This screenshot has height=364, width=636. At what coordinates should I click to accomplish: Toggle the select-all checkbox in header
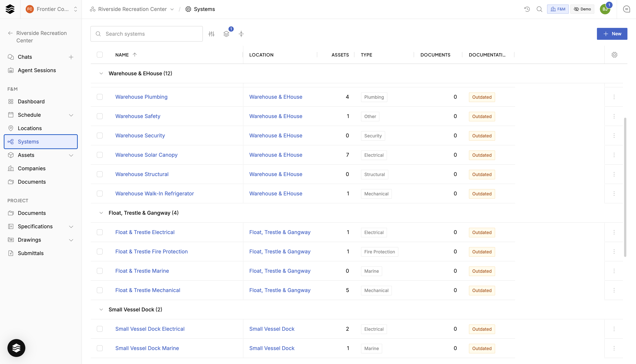(x=100, y=55)
